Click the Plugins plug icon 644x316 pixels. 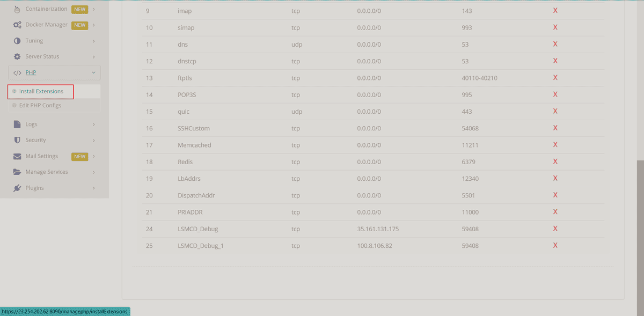point(17,188)
